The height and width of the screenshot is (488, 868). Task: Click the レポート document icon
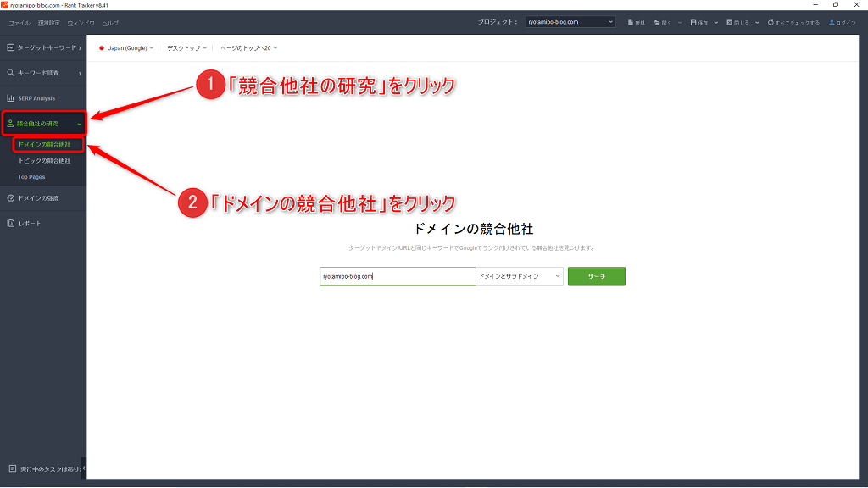tap(10, 224)
